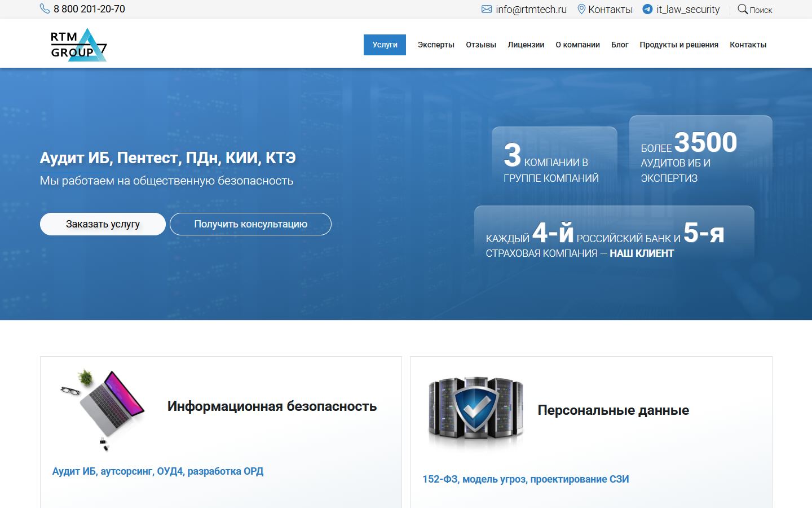Click the laptop image in Информационная безопасность card

click(103, 410)
